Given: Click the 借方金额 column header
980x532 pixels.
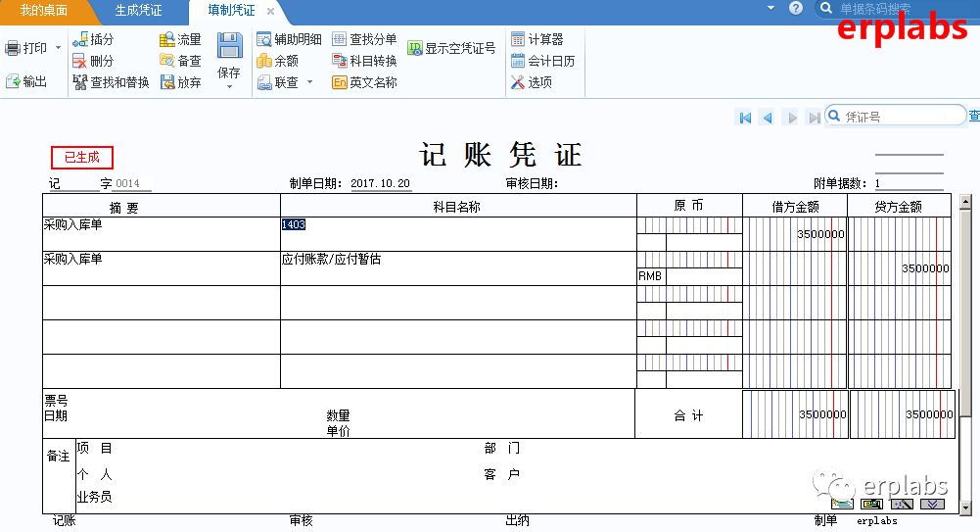Looking at the screenshot, I should coord(794,207).
